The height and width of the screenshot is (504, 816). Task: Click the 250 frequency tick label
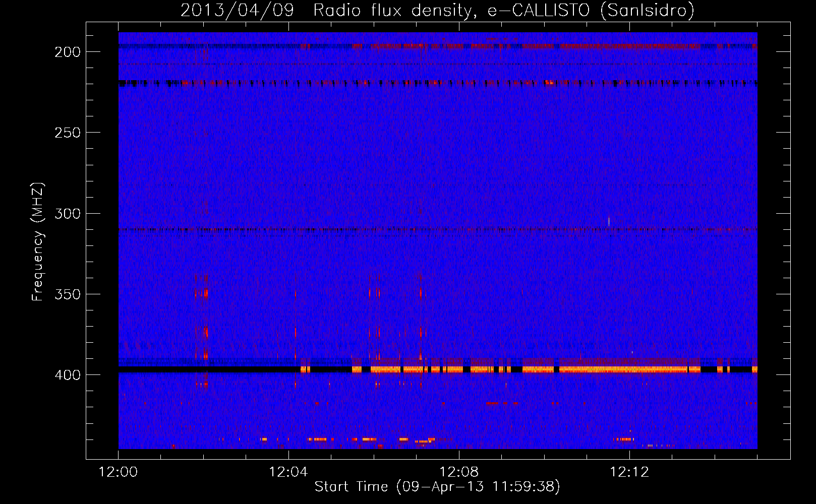(68, 133)
